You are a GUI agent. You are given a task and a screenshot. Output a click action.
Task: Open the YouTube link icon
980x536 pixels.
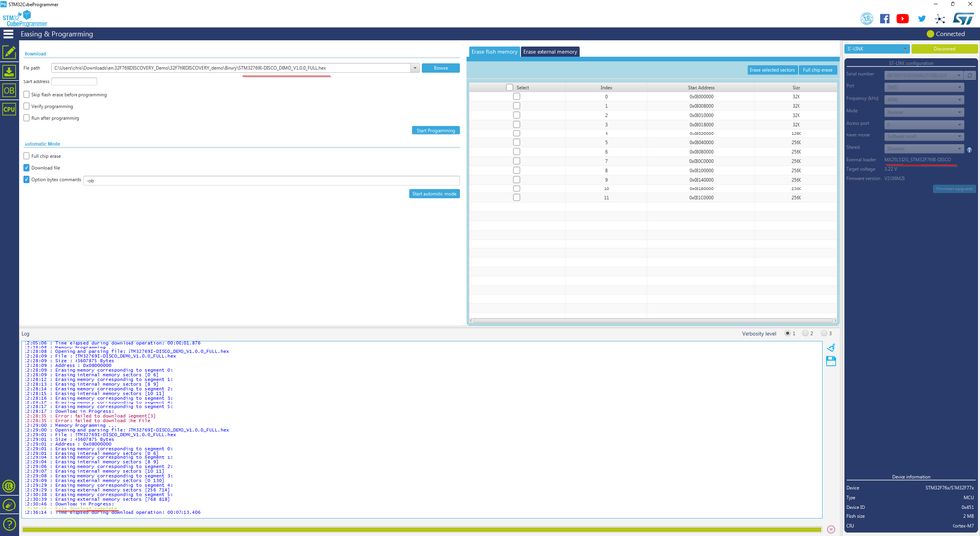coord(903,18)
